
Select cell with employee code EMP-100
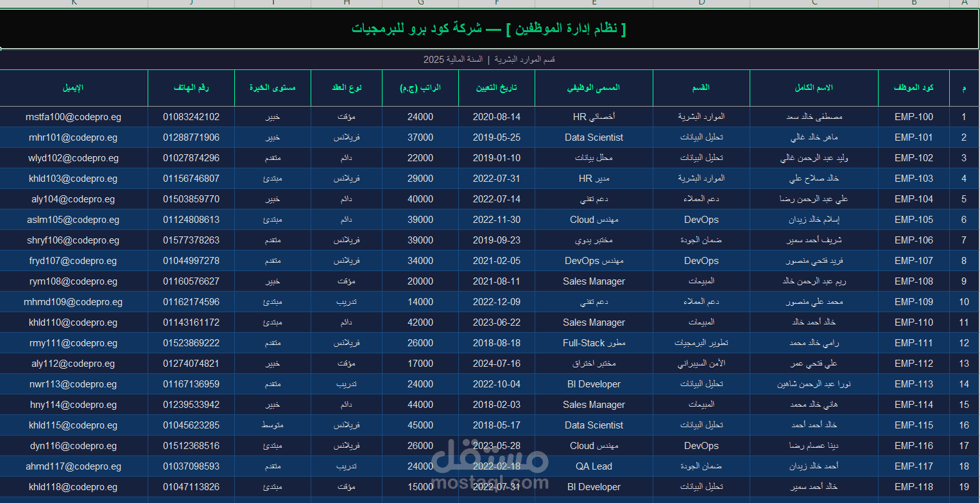(x=914, y=117)
